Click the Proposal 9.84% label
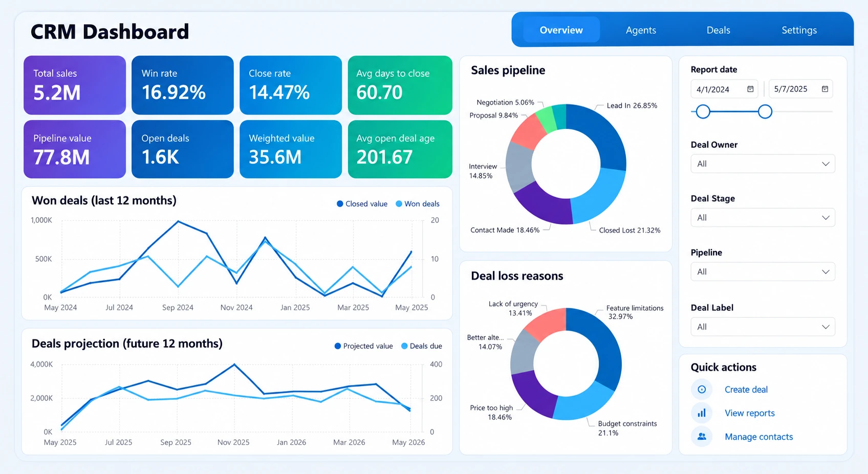The height and width of the screenshot is (474, 868). coord(493,116)
